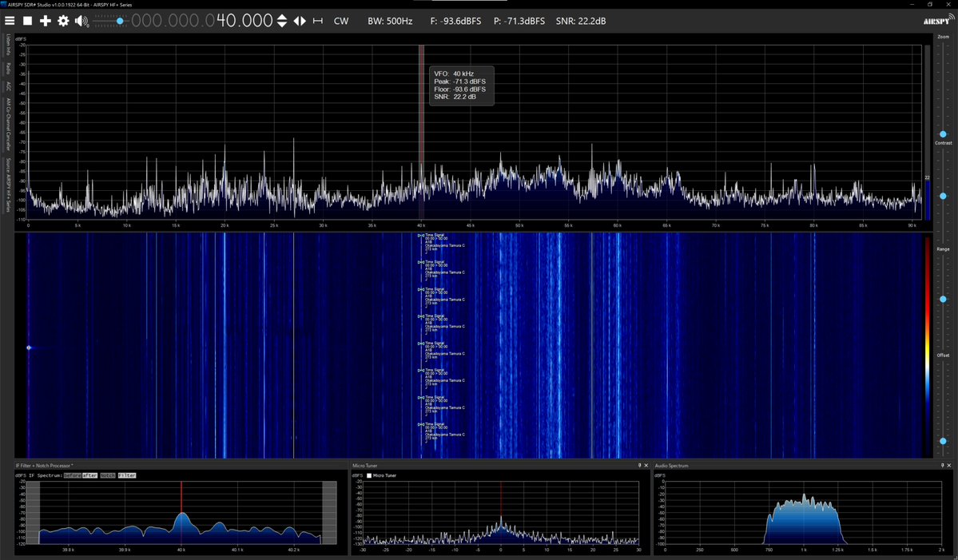
Task: Move the Zoom slider handle
Action: pyautogui.click(x=943, y=133)
